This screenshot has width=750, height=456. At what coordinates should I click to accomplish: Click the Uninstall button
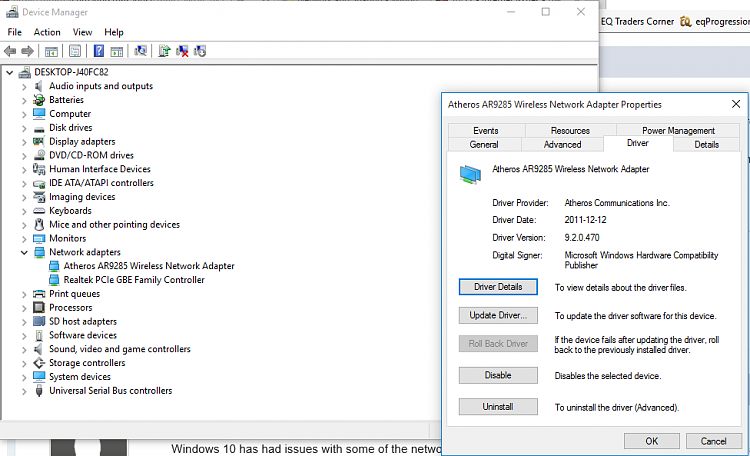click(x=498, y=407)
